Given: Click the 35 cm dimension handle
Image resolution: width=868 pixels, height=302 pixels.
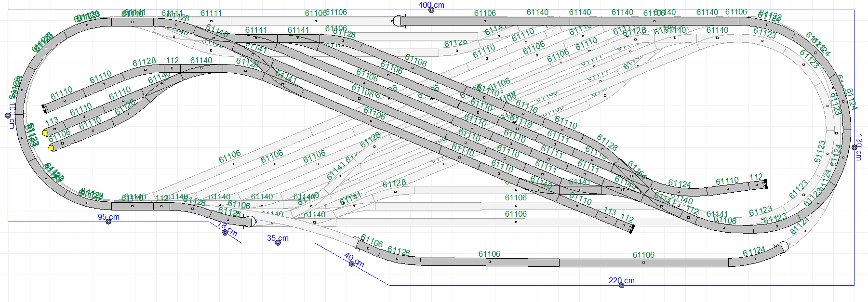Looking at the screenshot, I should click(x=278, y=243).
